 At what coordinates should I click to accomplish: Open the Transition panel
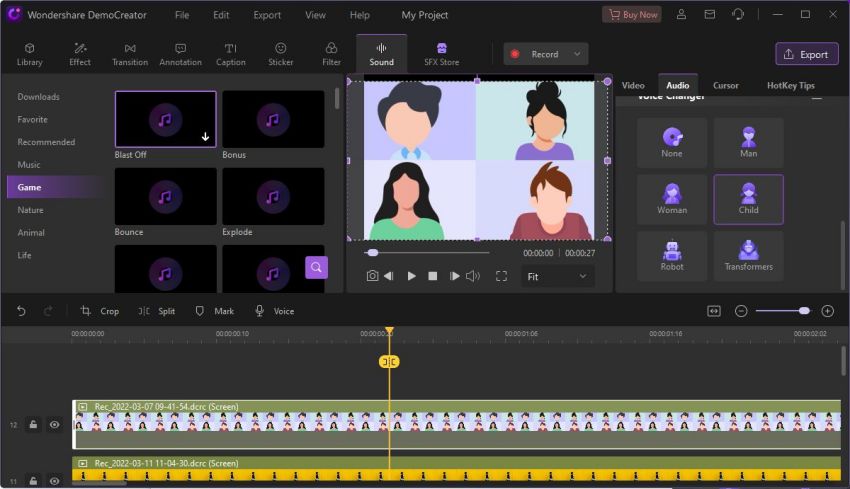coord(130,54)
